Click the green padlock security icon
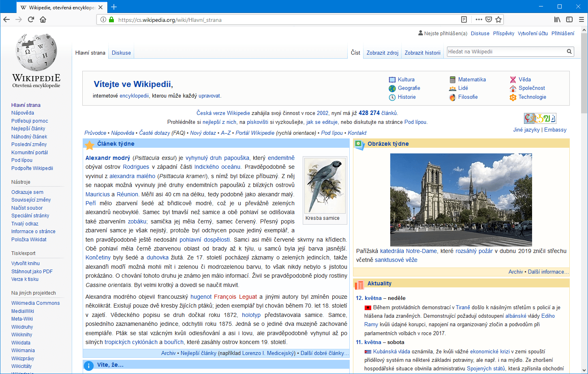 [111, 19]
